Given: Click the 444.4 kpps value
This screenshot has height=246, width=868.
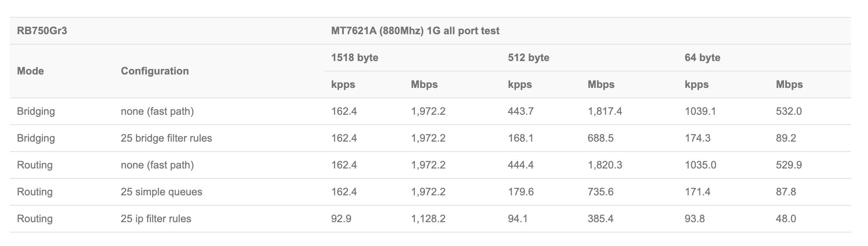Looking at the screenshot, I should tap(521, 165).
